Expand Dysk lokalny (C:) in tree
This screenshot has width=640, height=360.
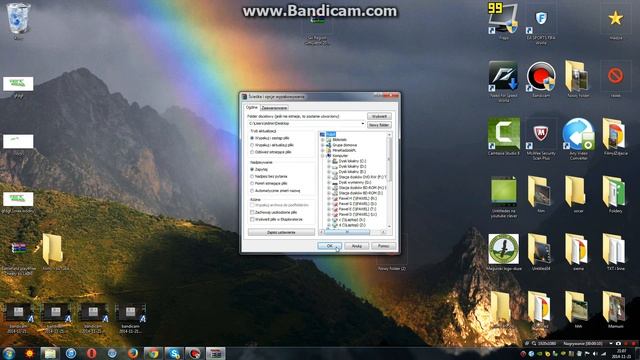[329, 161]
